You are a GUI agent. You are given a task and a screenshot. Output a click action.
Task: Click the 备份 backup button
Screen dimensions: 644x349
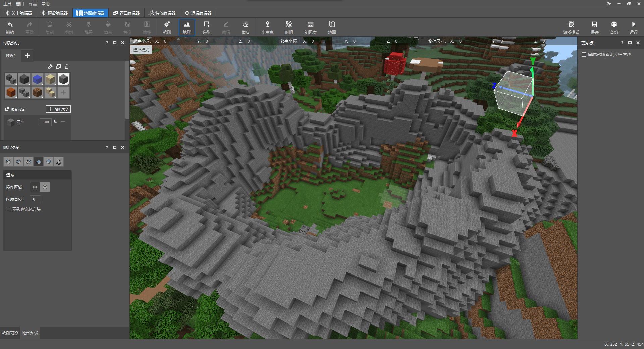pos(614,28)
